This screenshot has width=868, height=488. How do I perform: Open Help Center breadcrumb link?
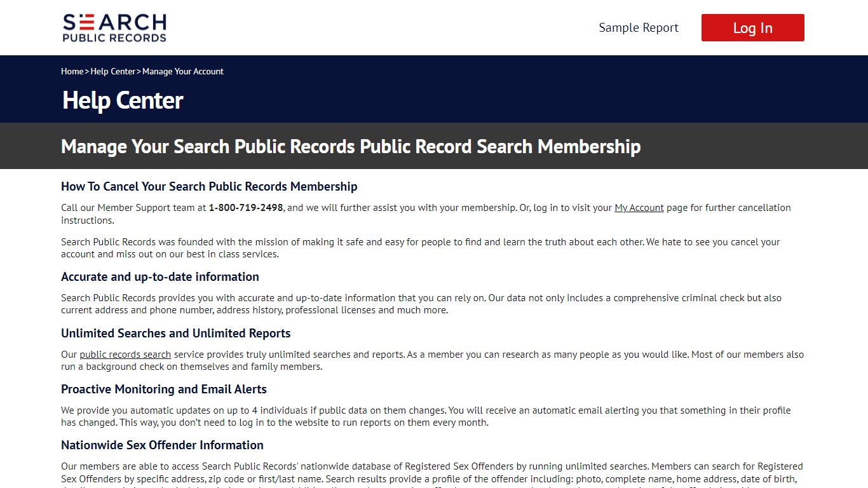113,71
